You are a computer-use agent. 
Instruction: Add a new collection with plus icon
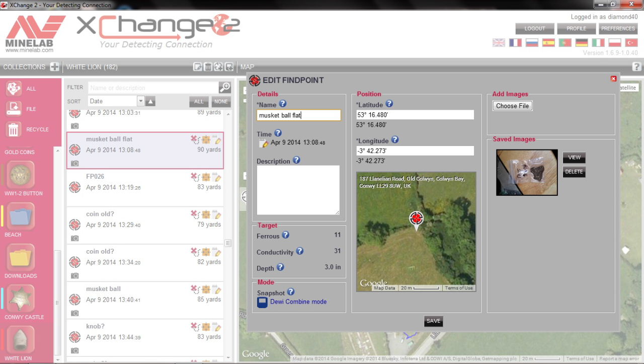coord(55,67)
